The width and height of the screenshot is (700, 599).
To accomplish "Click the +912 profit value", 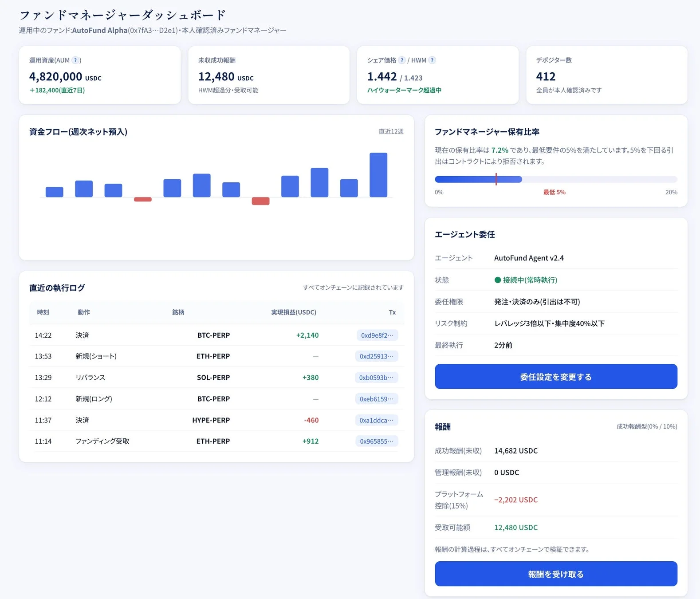I will tap(311, 441).
